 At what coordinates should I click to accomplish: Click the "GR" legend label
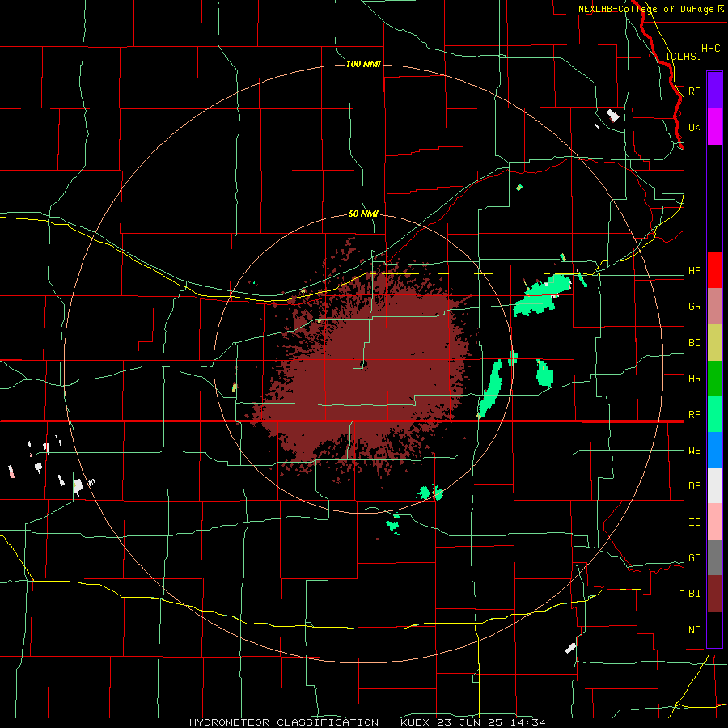(x=694, y=307)
